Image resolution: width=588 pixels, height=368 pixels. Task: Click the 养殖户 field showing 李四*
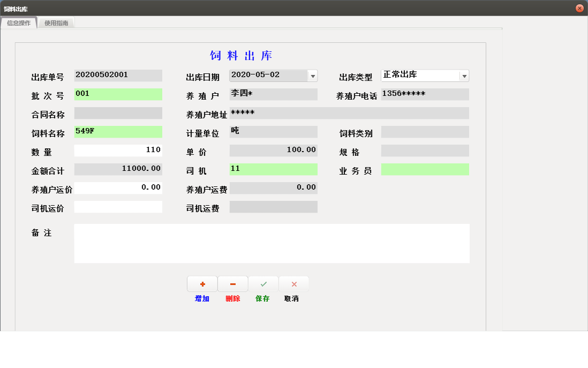click(x=273, y=94)
